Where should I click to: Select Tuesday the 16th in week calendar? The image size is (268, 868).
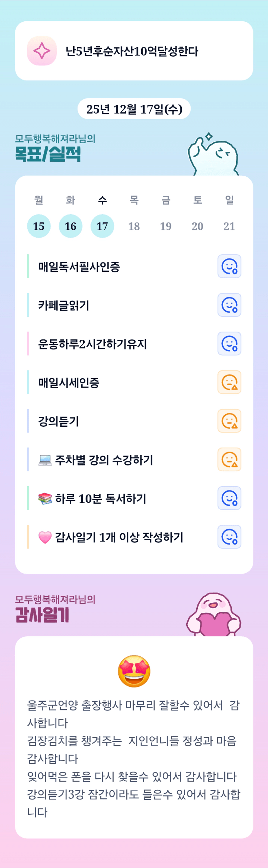[x=71, y=226]
